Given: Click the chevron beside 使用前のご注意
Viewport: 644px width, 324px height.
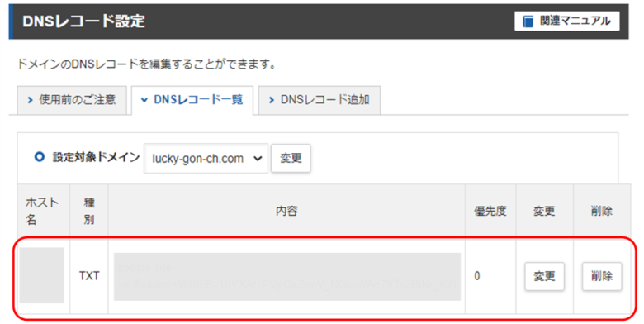Looking at the screenshot, I should click(30, 100).
